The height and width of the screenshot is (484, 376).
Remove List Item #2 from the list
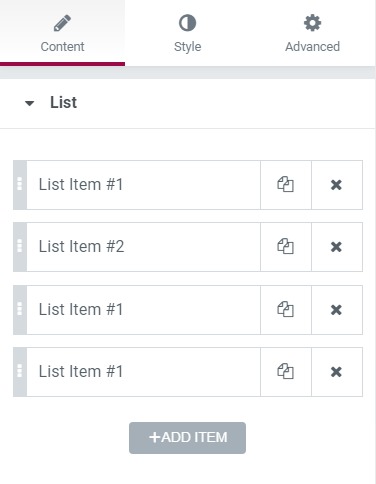(x=337, y=247)
